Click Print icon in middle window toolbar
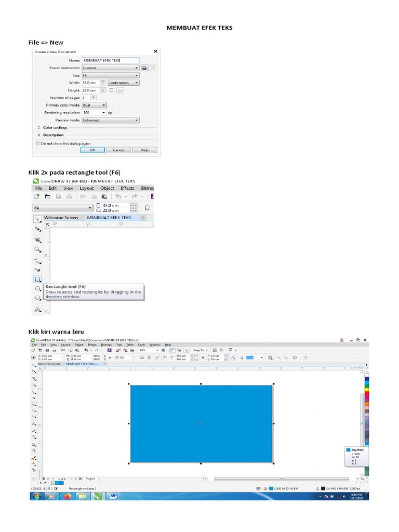 click(x=69, y=196)
